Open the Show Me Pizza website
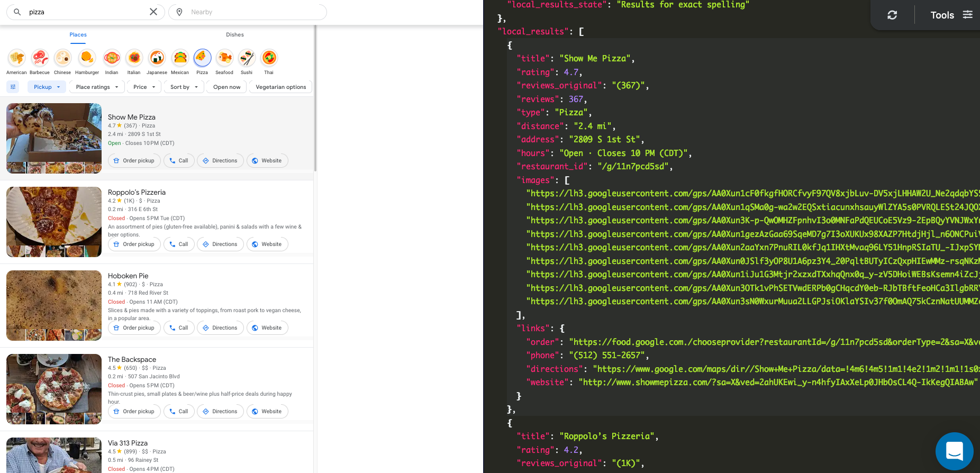Screen dimensions: 980x473 coord(267,160)
